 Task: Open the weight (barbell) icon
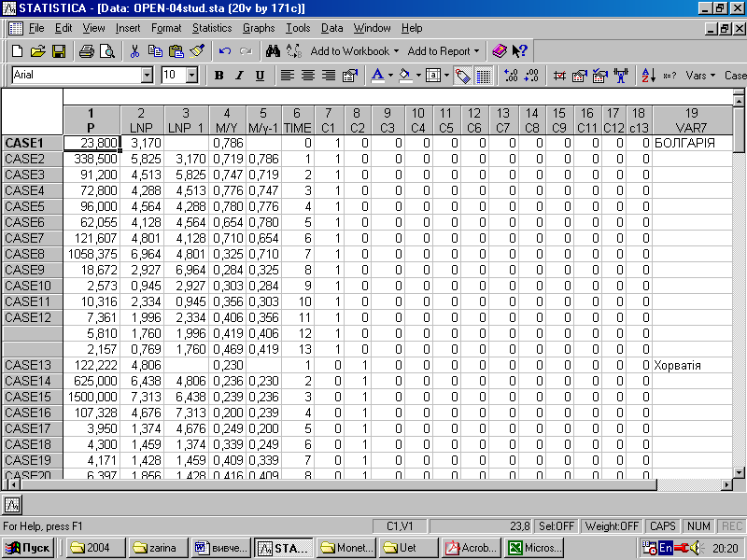click(621, 76)
